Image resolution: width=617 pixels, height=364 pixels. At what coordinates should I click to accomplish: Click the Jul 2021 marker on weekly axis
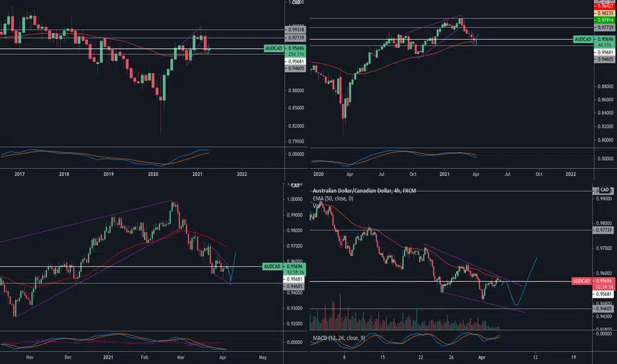[508, 174]
